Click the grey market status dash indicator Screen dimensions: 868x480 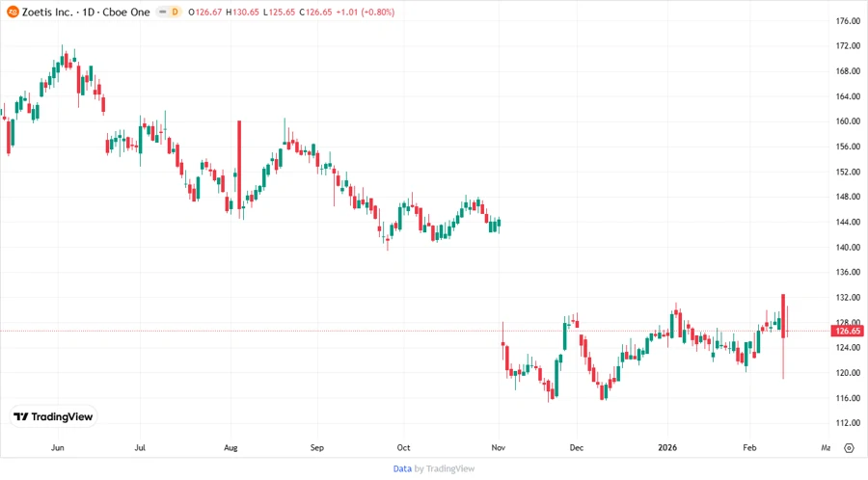(163, 12)
